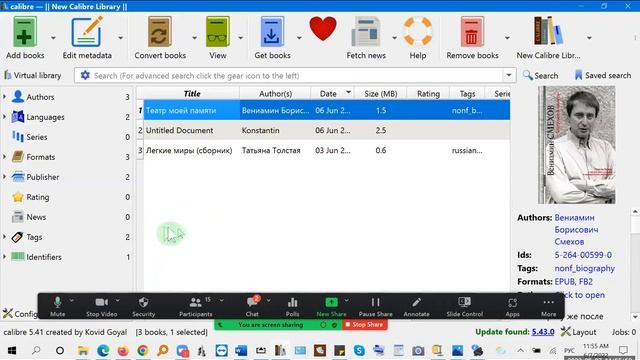Open Zoom Chat panel
Viewport: 640px width, 360px height.
252,306
